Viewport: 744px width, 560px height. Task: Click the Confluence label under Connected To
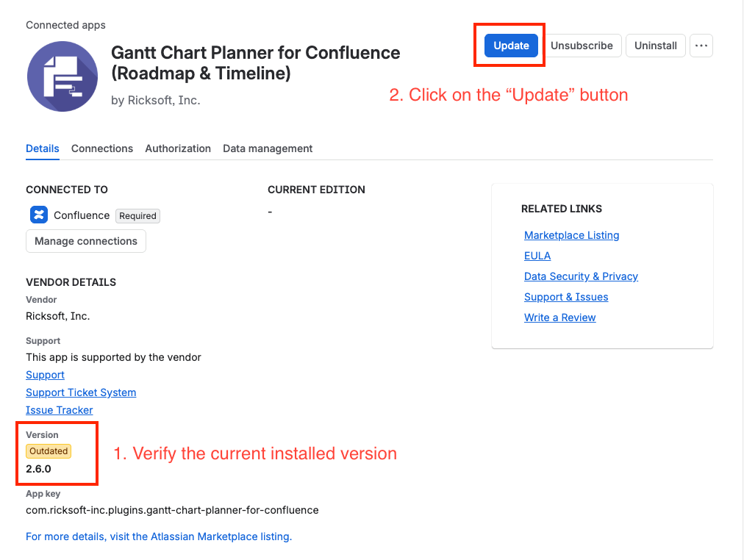click(82, 215)
